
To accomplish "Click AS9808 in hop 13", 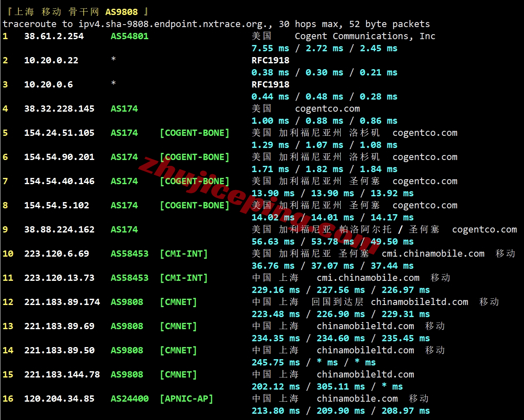I will (x=127, y=326).
